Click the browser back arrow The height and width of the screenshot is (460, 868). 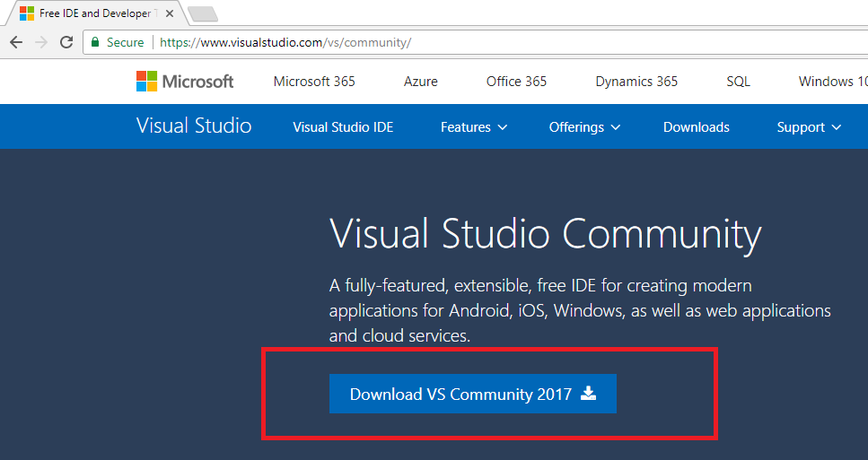pyautogui.click(x=16, y=42)
